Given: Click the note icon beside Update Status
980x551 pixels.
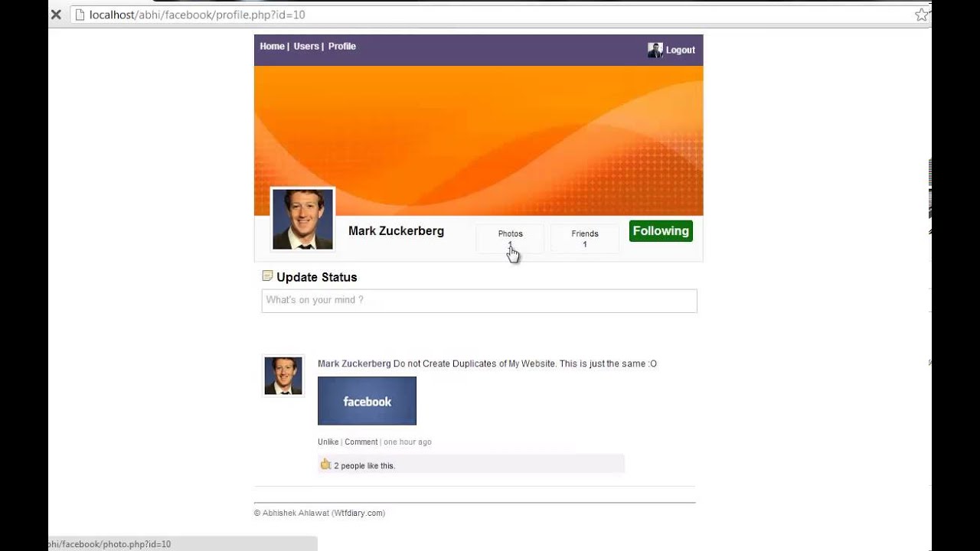Looking at the screenshot, I should coord(267,275).
